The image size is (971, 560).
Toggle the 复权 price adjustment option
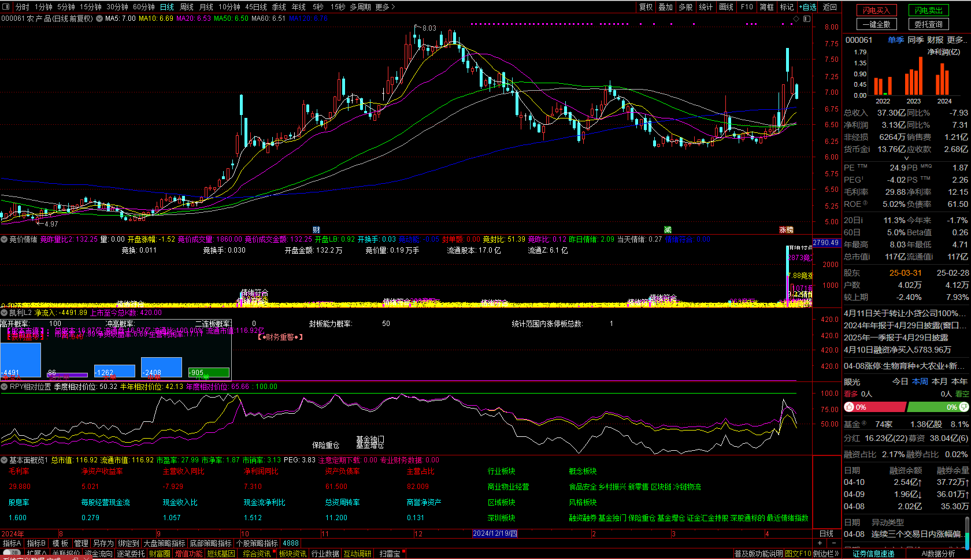[646, 7]
